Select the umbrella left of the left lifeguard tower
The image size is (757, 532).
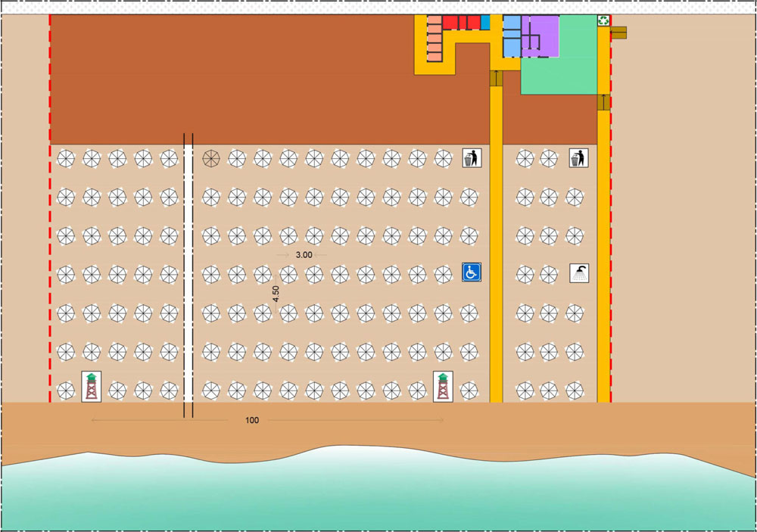(66, 390)
